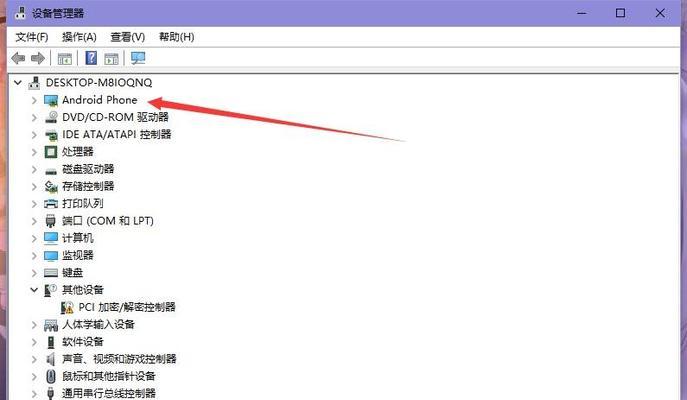Click the 端口 (COM 和 LPT) port icon
Image resolution: width=687 pixels, height=400 pixels.
(x=51, y=221)
